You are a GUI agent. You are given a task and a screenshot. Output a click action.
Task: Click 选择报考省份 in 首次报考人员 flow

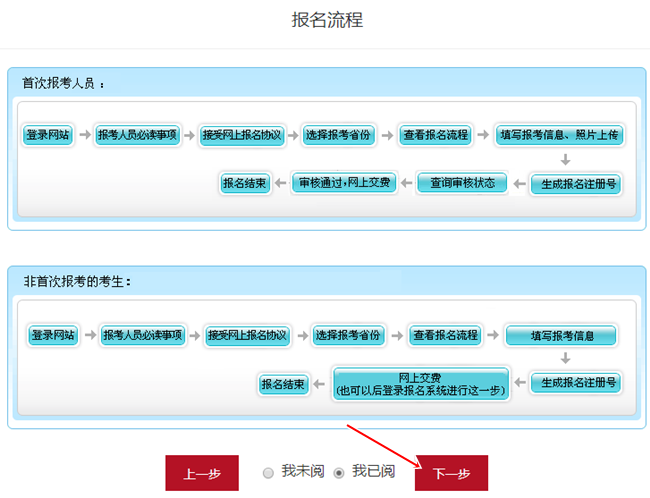tap(338, 135)
